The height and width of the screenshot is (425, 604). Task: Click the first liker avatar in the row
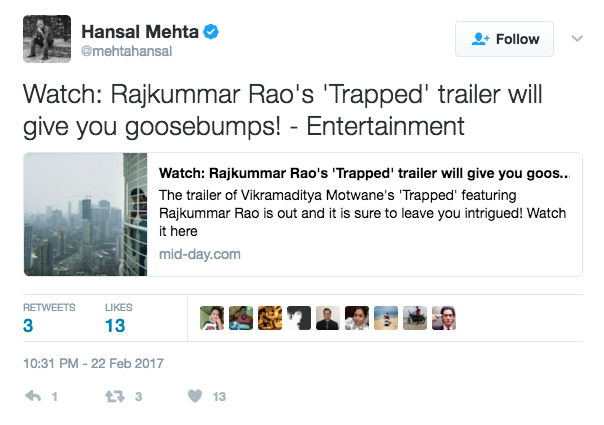(x=211, y=318)
